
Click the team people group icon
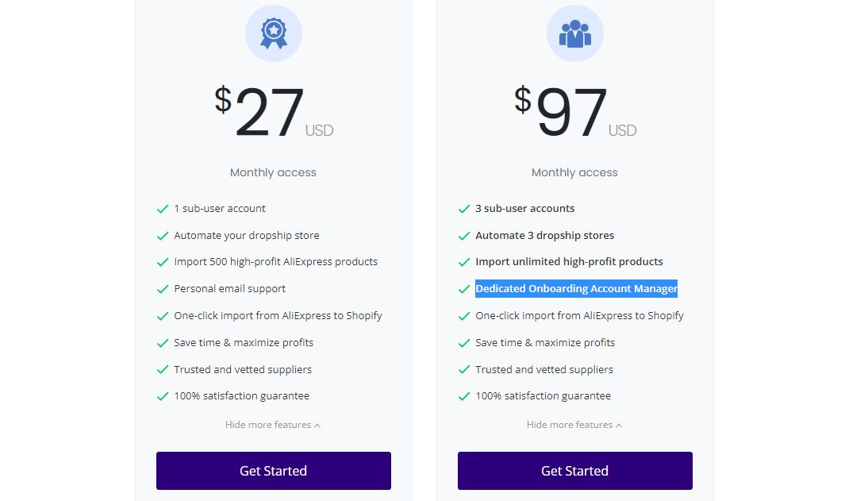click(574, 33)
